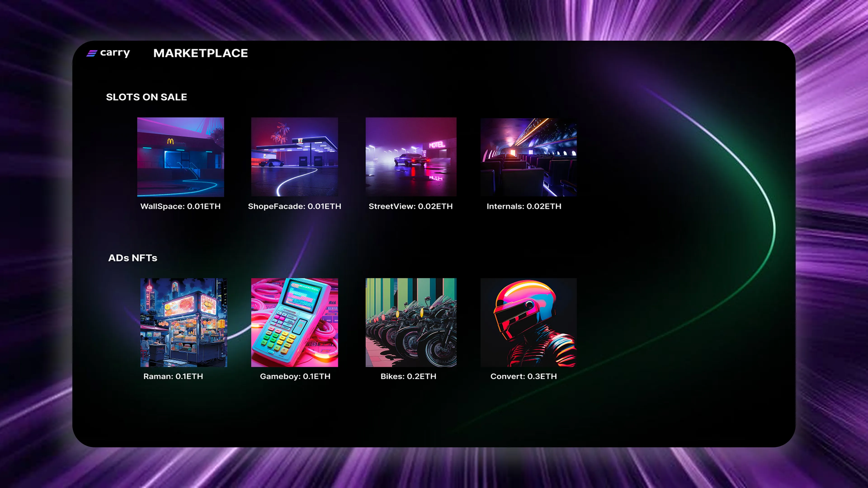868x488 pixels.
Task: Open the MARKETPLACE heading tab
Action: tap(200, 53)
